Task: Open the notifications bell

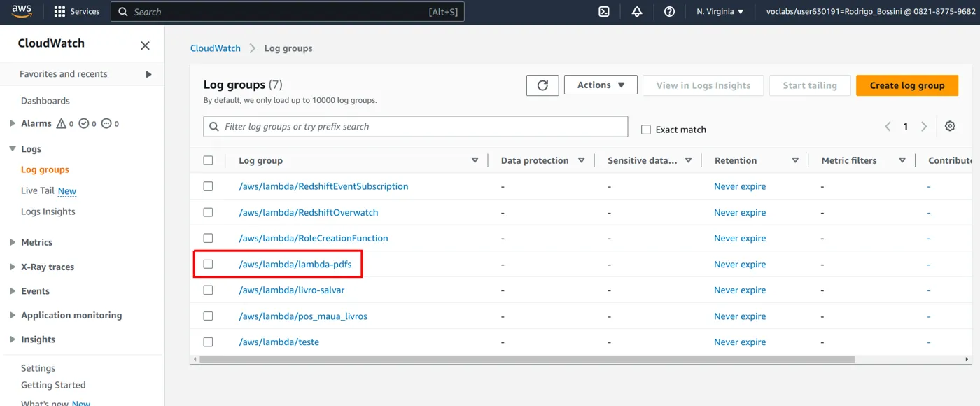Action: coord(637,12)
